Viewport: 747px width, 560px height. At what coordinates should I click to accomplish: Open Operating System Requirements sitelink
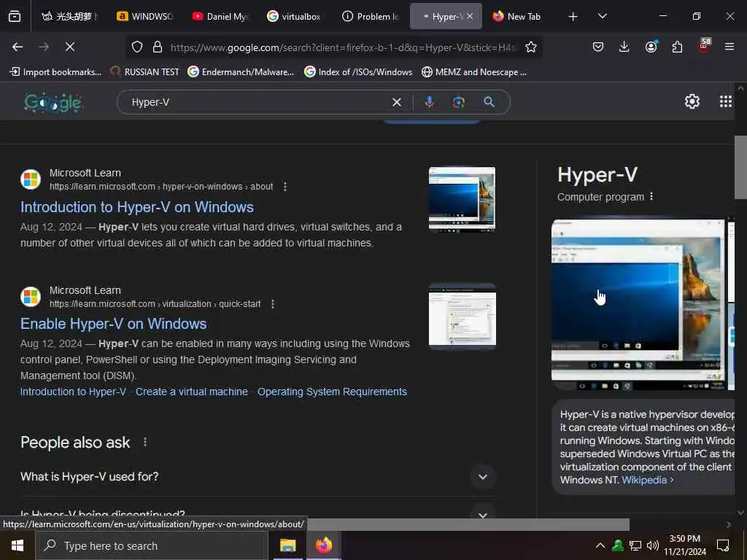pyautogui.click(x=332, y=392)
